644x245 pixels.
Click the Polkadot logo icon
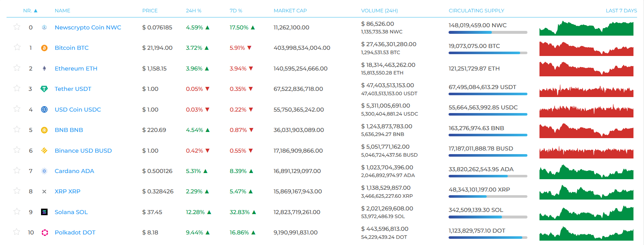point(45,233)
